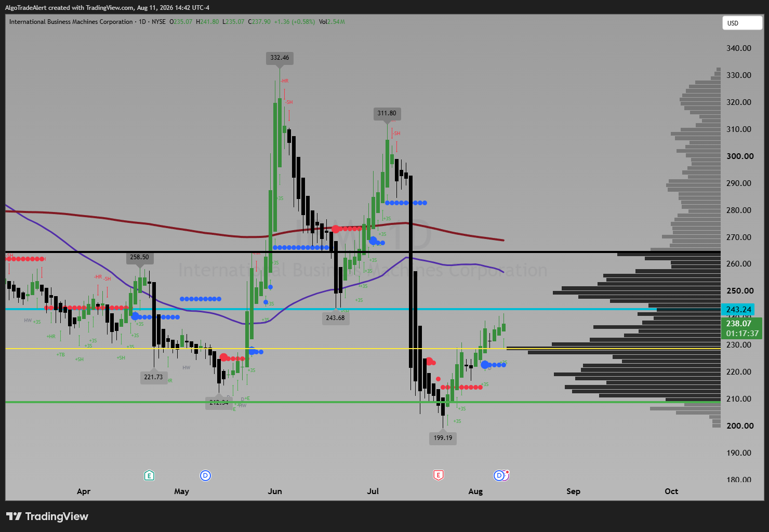769x532 pixels.
Task: Click the red earnings E marker
Action: click(439, 475)
